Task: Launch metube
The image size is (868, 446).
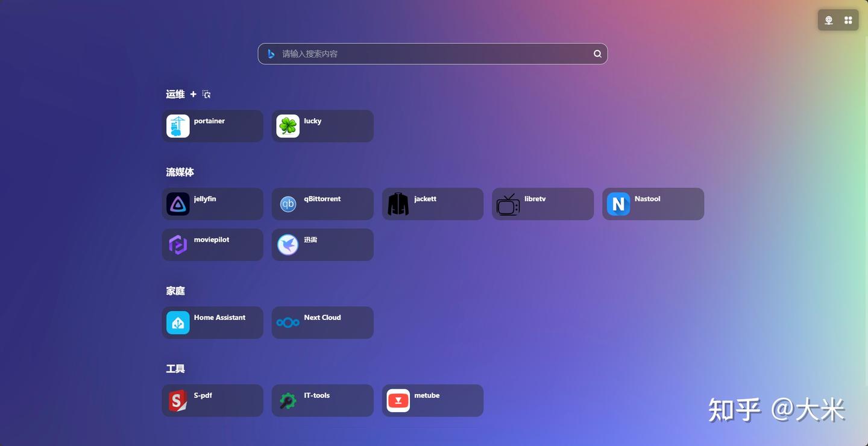Action: (432, 400)
